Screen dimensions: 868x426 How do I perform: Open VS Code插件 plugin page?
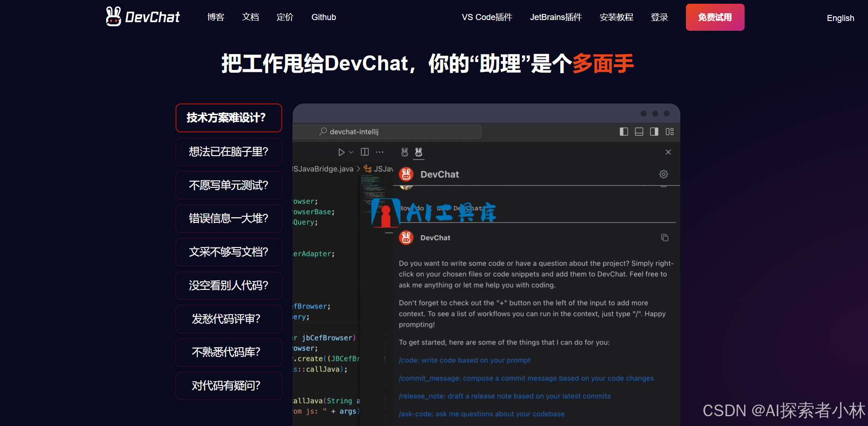point(487,17)
